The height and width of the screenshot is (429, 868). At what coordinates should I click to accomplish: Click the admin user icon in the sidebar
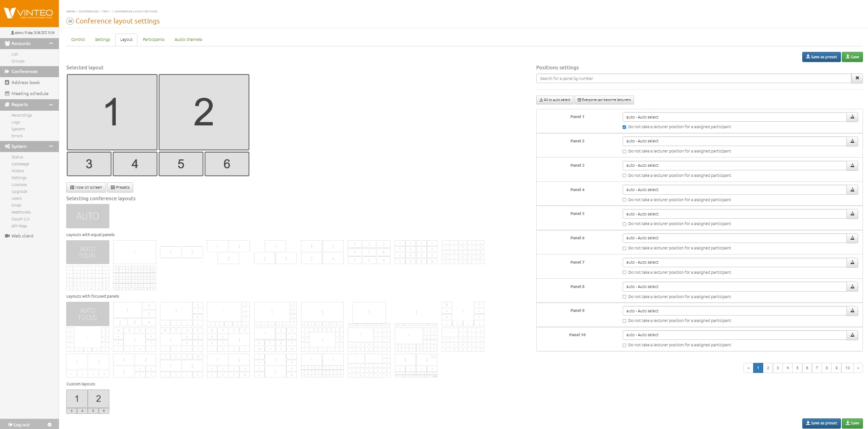[12, 33]
